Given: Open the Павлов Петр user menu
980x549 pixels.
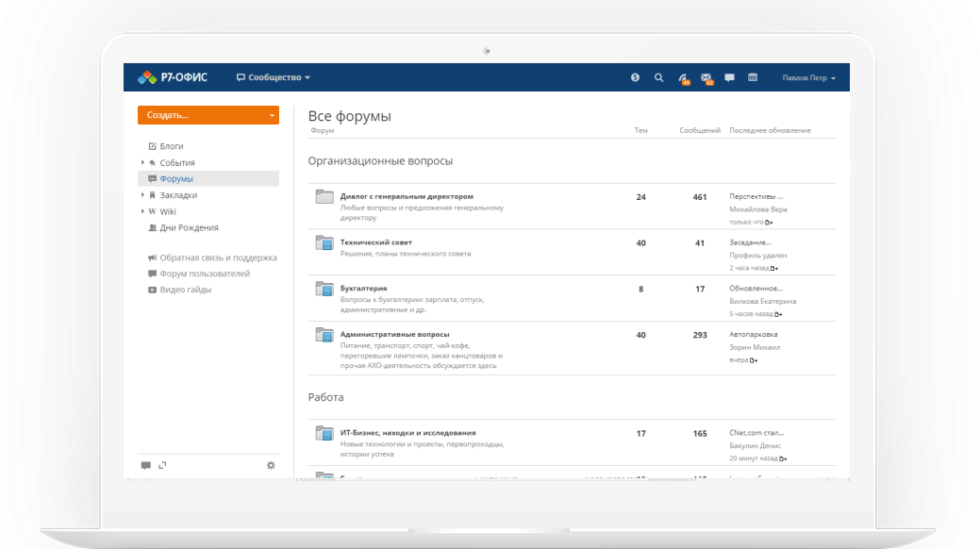Looking at the screenshot, I should point(808,77).
